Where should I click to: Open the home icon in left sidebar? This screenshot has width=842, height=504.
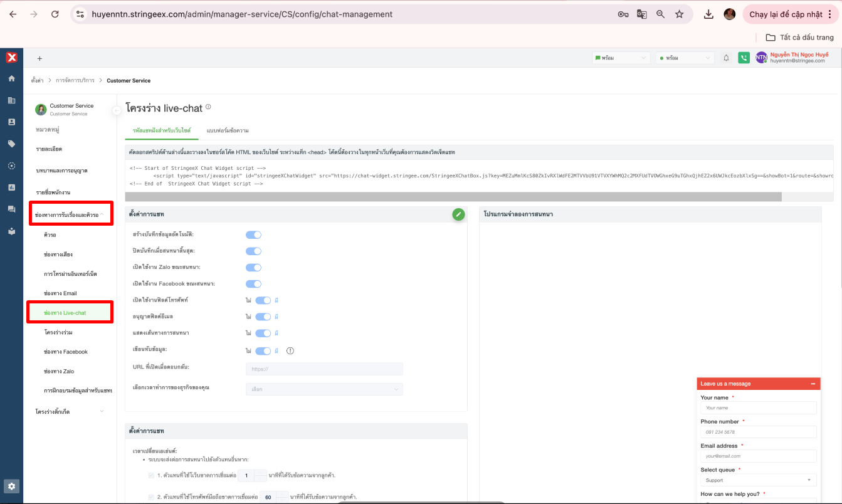[11, 79]
